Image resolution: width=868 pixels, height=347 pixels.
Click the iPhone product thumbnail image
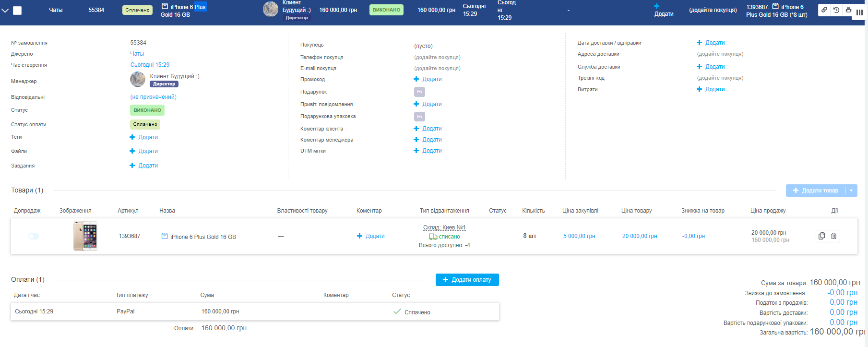(x=85, y=236)
